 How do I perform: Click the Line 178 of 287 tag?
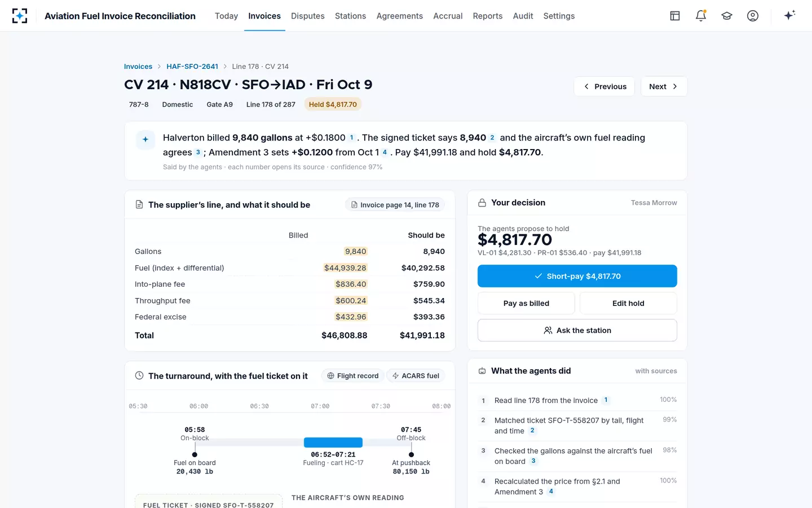[271, 104]
